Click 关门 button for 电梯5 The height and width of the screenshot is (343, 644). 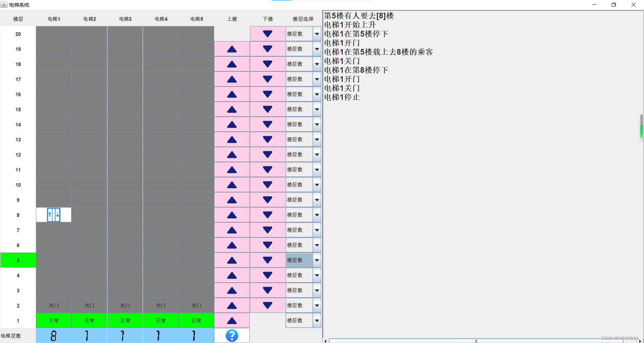pyautogui.click(x=196, y=305)
